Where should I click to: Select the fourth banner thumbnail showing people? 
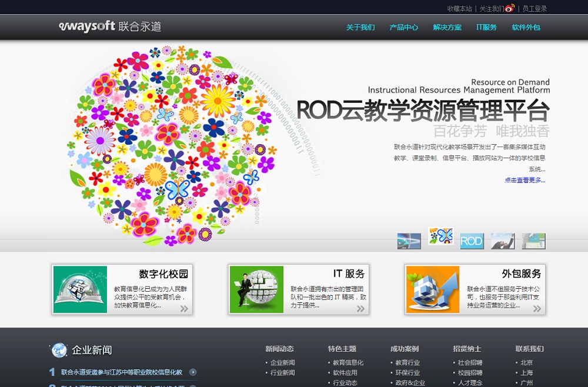coord(503,241)
